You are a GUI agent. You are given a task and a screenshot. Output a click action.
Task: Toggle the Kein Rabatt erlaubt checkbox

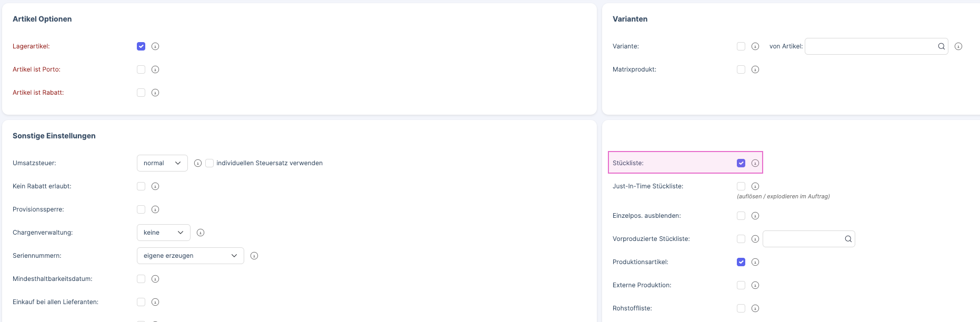pos(141,186)
